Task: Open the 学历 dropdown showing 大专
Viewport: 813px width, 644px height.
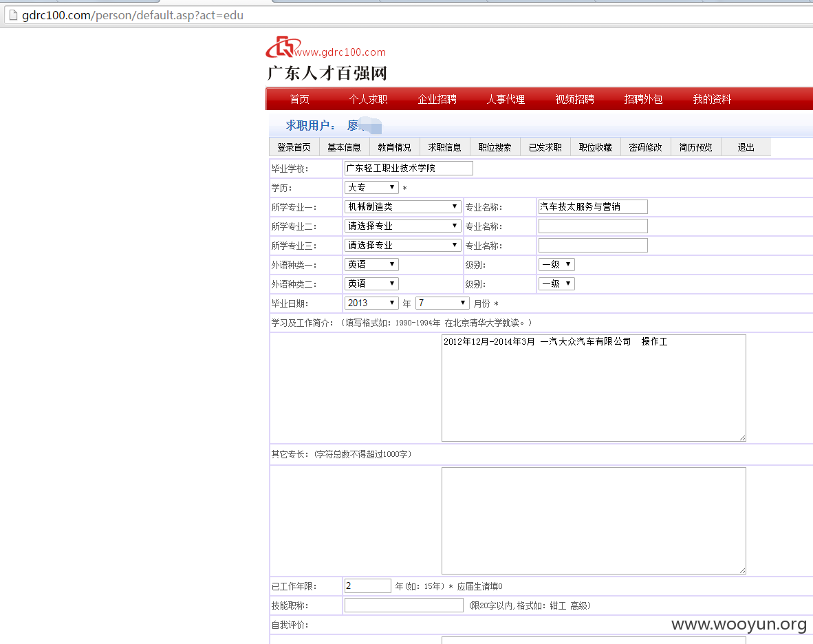Action: click(371, 187)
